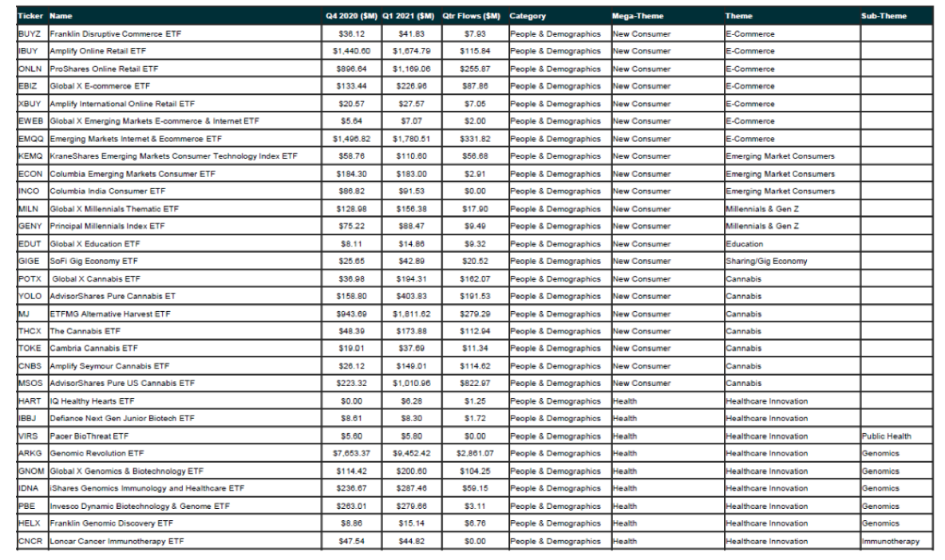
Task: Select the BUYZ ticker cell
Action: click(30, 34)
